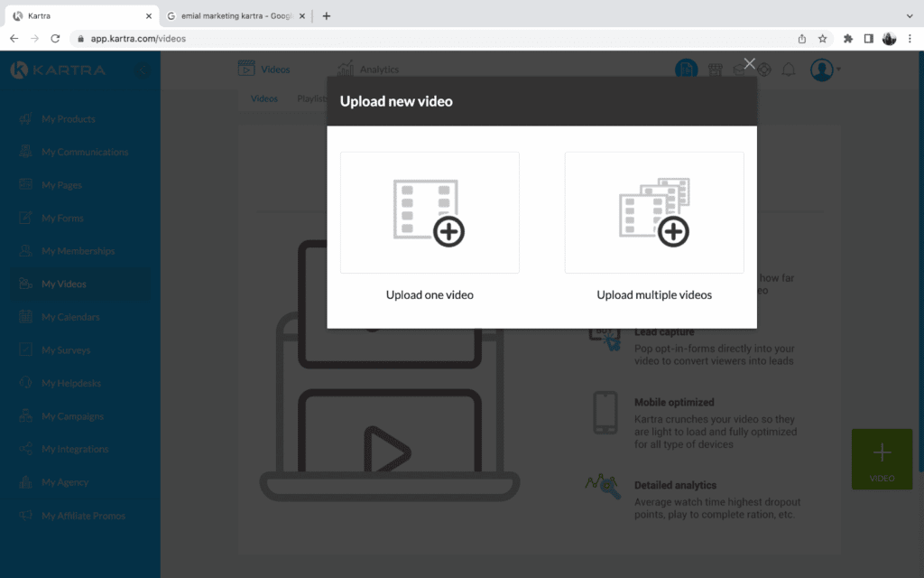
Task: Go back in browser history
Action: click(14, 38)
